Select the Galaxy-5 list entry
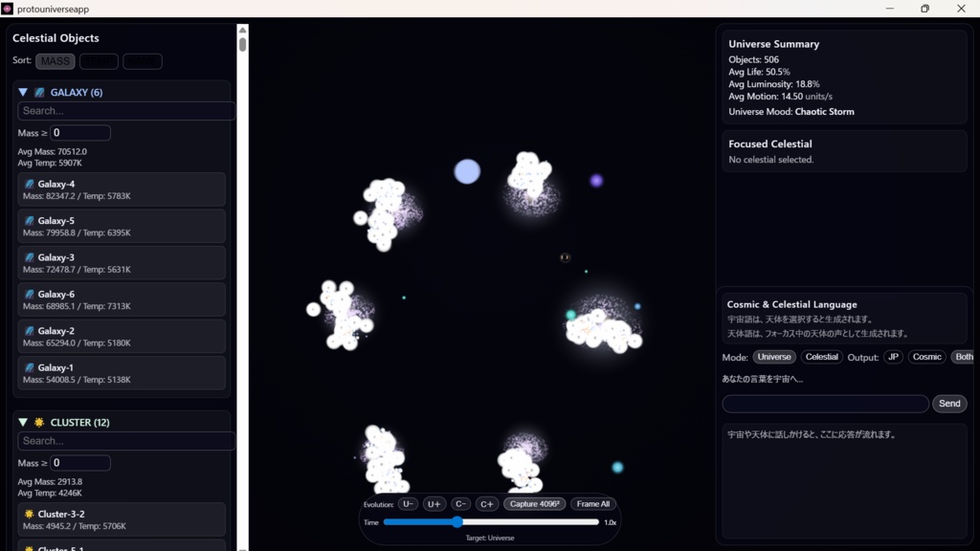 coord(122,226)
